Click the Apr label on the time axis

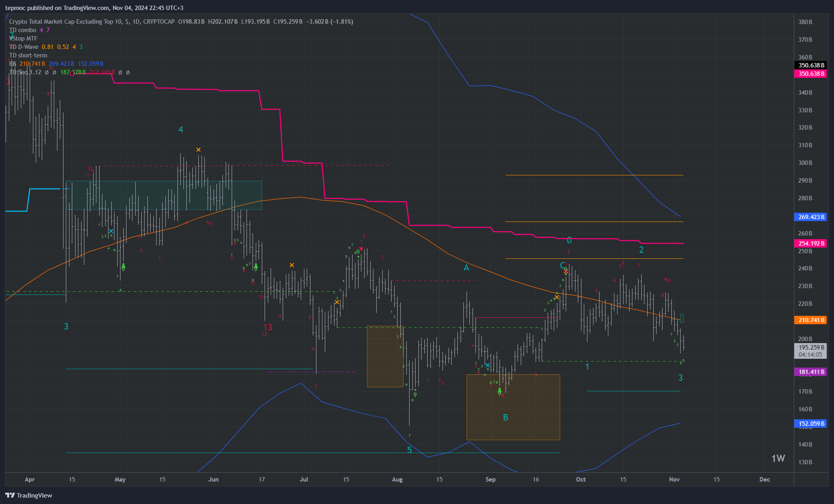pos(30,480)
